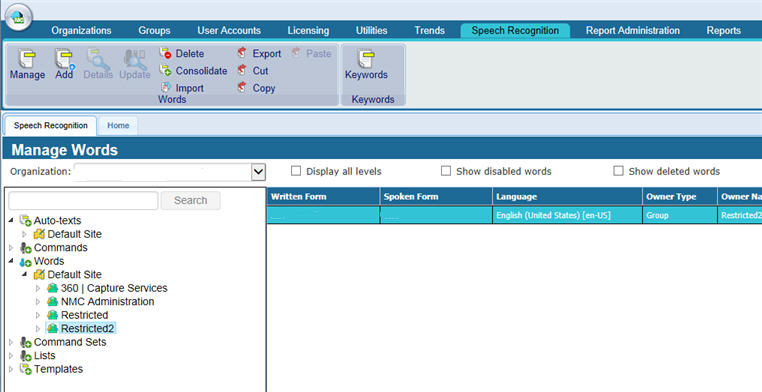
Task: Switch to the Reports ribbon tab
Action: coord(724,31)
